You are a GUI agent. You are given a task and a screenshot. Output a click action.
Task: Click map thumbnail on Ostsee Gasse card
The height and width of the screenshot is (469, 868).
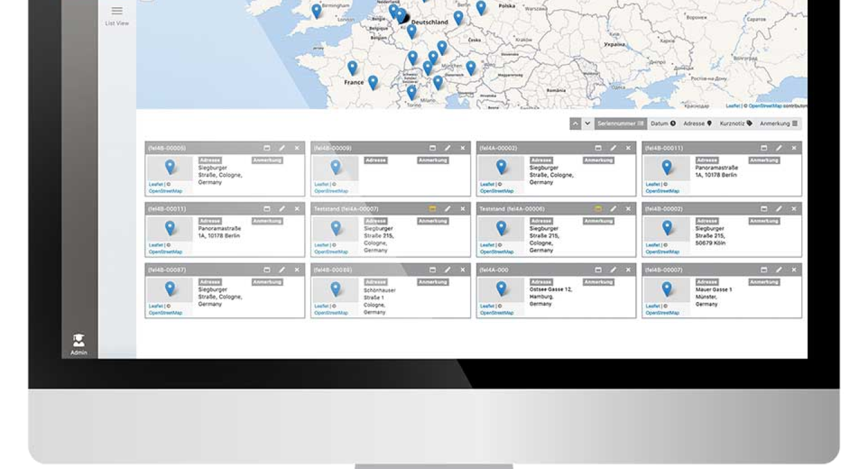click(x=501, y=290)
